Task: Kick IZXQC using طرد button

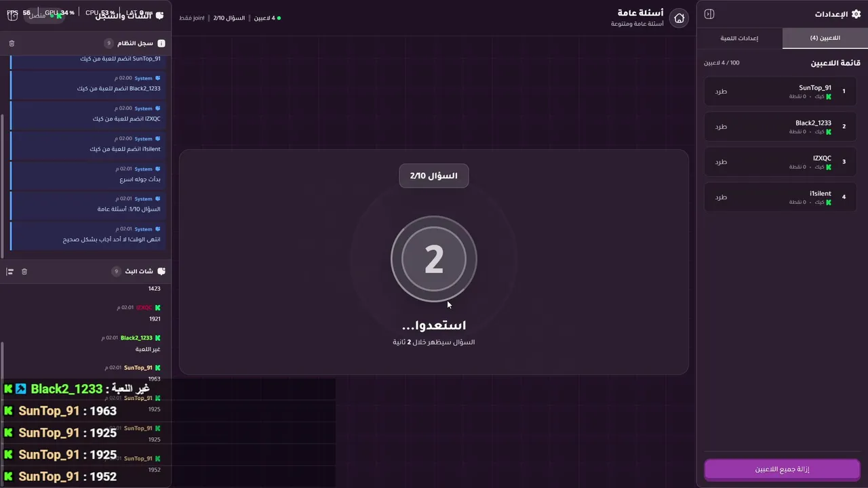Action: click(721, 162)
